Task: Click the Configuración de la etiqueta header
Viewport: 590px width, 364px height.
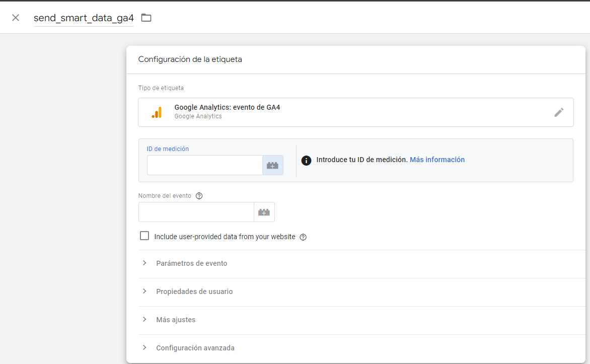Action: coord(190,59)
